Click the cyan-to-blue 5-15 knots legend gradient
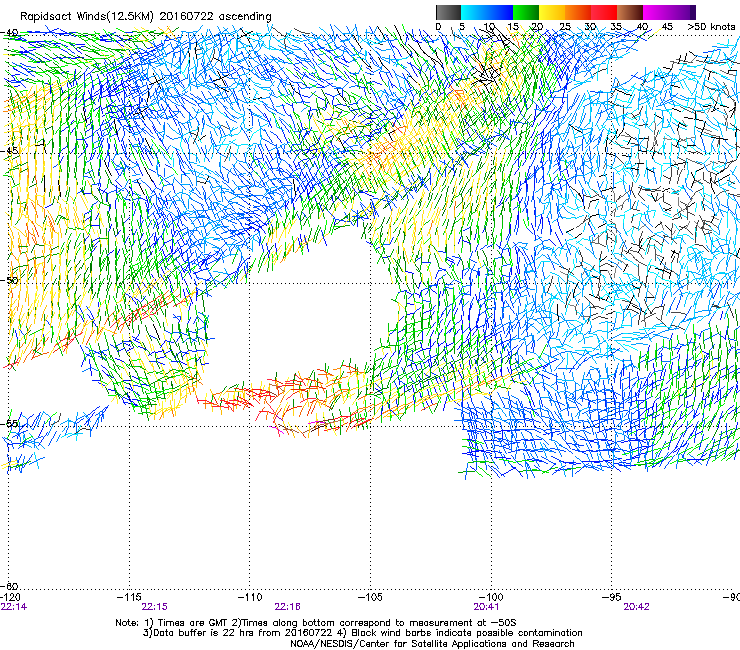The width and height of the screenshot is (740, 650). [487, 12]
